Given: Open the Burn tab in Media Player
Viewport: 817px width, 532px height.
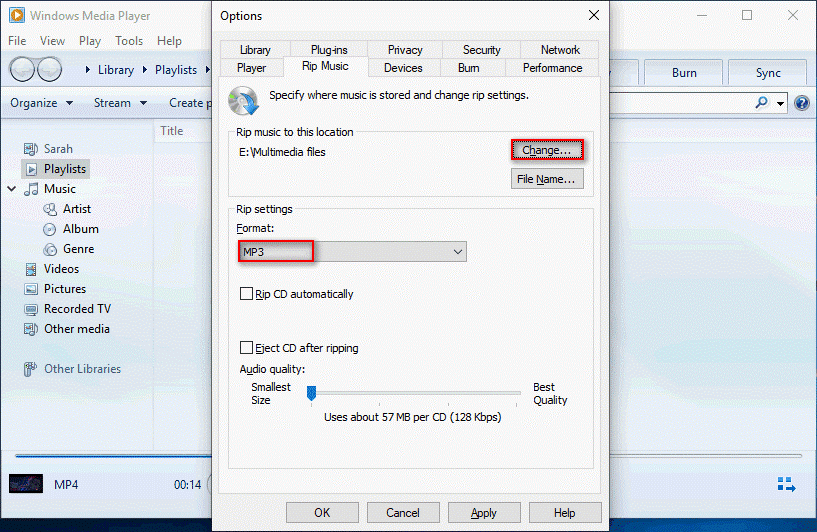Looking at the screenshot, I should (684, 72).
